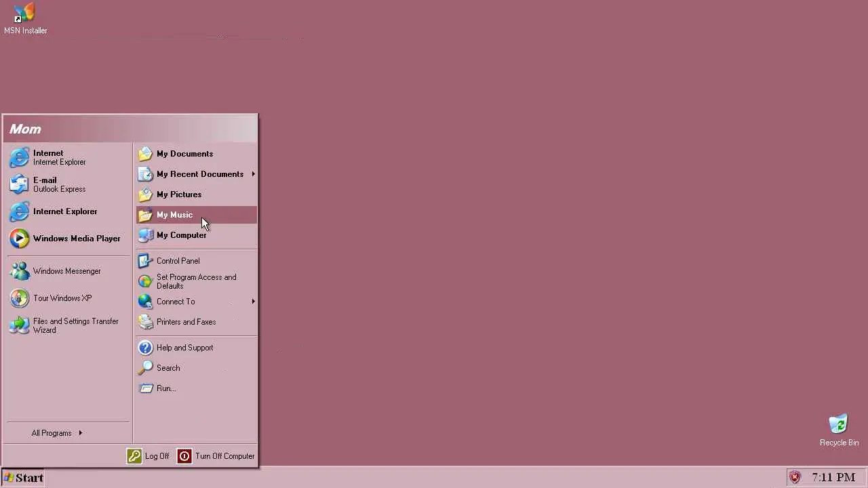Screen dimensions: 868x488
Task: Expand the Connect To submenu arrow
Action: tap(253, 302)
